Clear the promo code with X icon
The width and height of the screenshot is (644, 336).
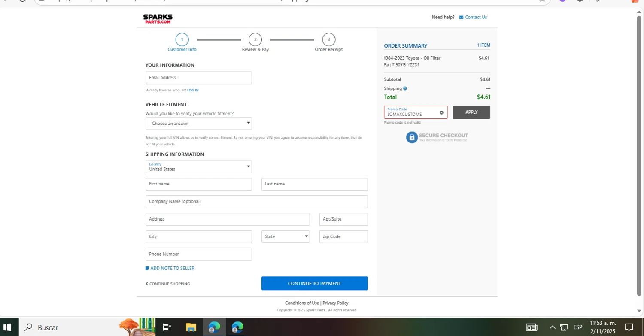441,112
